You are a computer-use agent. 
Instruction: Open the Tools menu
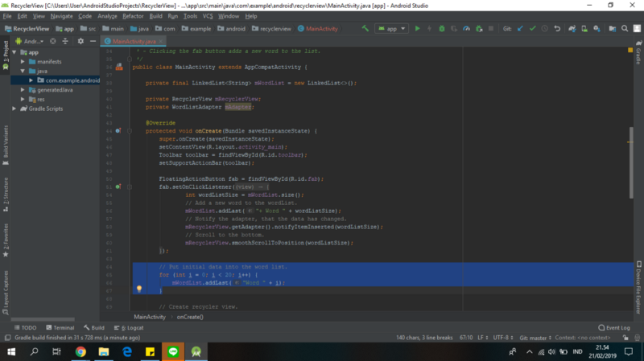click(190, 16)
